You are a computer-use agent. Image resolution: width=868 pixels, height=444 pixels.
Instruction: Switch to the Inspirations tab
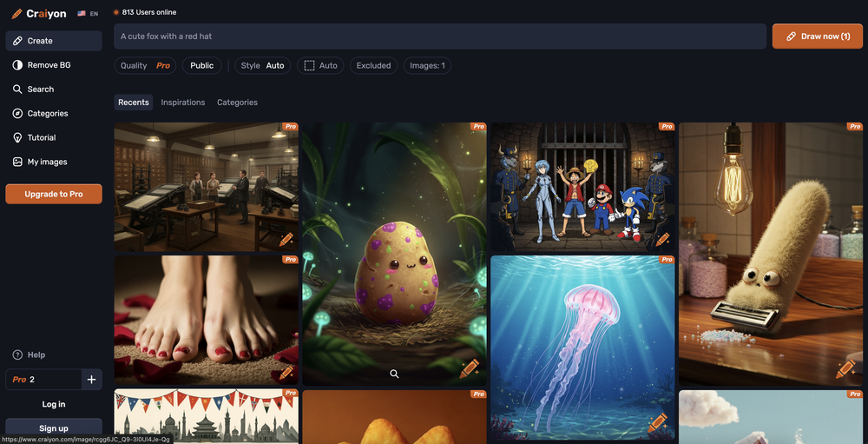[183, 103]
